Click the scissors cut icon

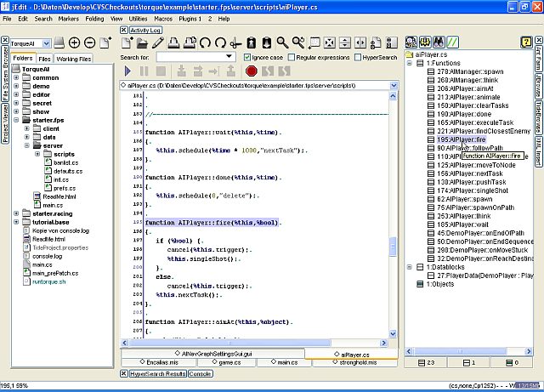[x=236, y=42]
